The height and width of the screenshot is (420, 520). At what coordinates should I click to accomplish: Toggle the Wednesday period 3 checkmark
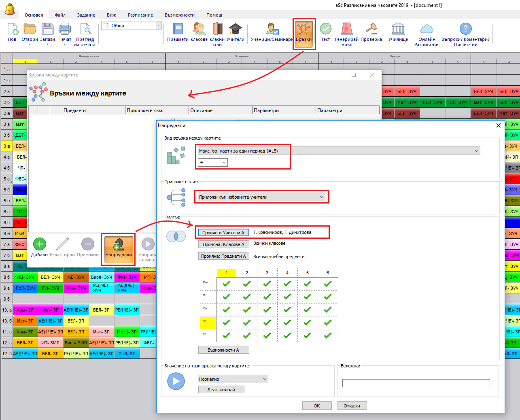coord(267,310)
